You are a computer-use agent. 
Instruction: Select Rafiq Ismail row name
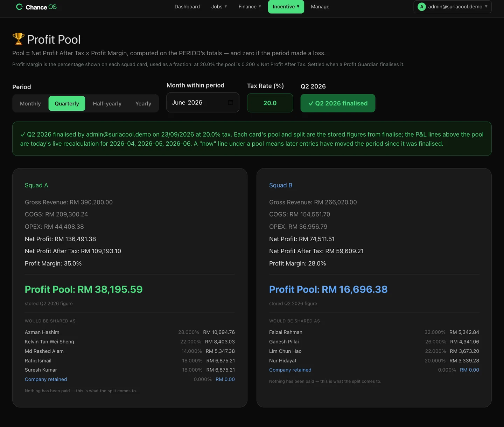click(x=38, y=360)
